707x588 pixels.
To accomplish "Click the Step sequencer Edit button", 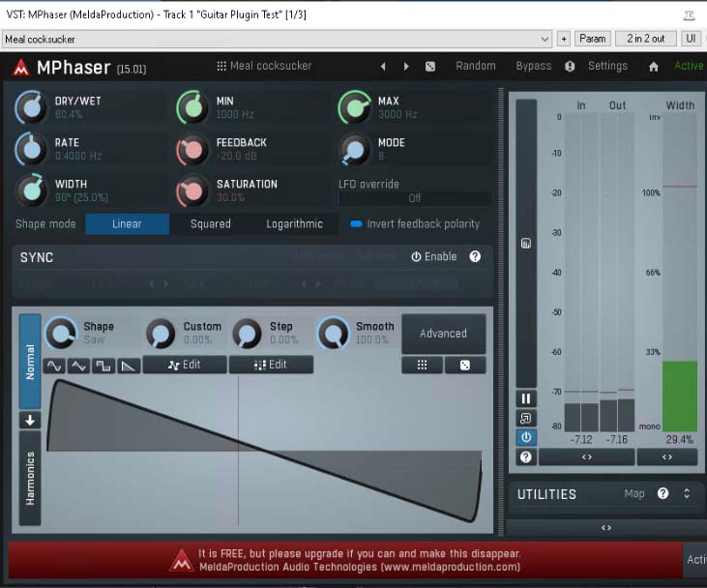I will pyautogui.click(x=271, y=365).
